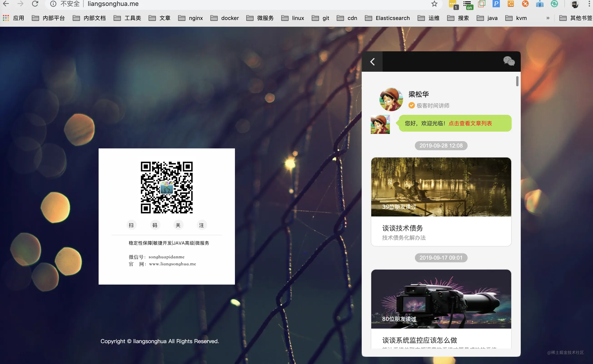Open the Chrome profile avatar
The image size is (593, 364).
tap(575, 4)
